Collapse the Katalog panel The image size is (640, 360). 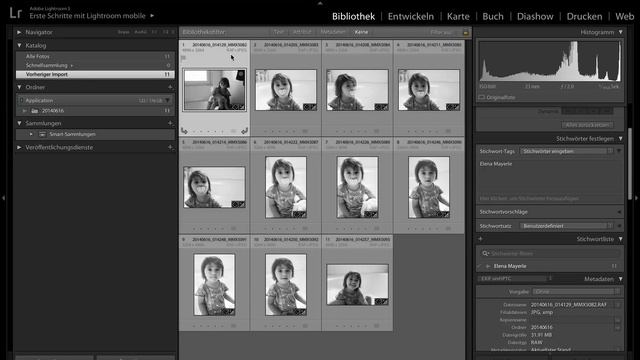coord(19,45)
